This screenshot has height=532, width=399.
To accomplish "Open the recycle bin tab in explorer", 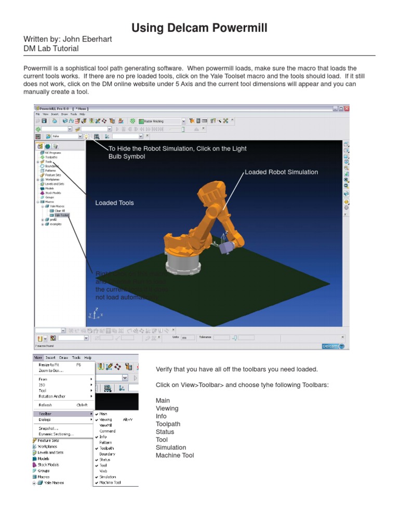I will [55, 146].
